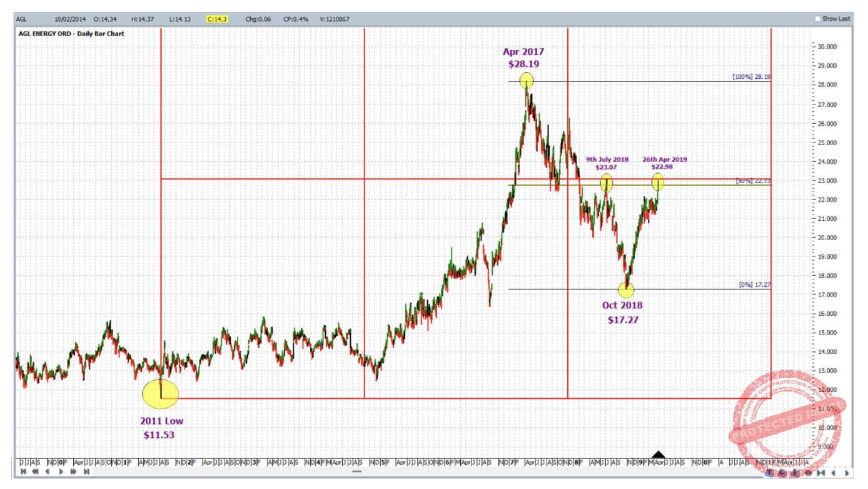Step forward one bar with right arrow
Image resolution: width=868 pixels, height=489 pixels.
pos(61,471)
